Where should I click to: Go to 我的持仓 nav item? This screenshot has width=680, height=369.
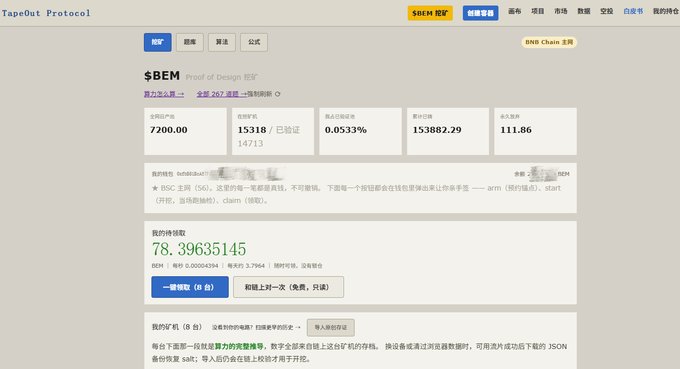(x=666, y=11)
